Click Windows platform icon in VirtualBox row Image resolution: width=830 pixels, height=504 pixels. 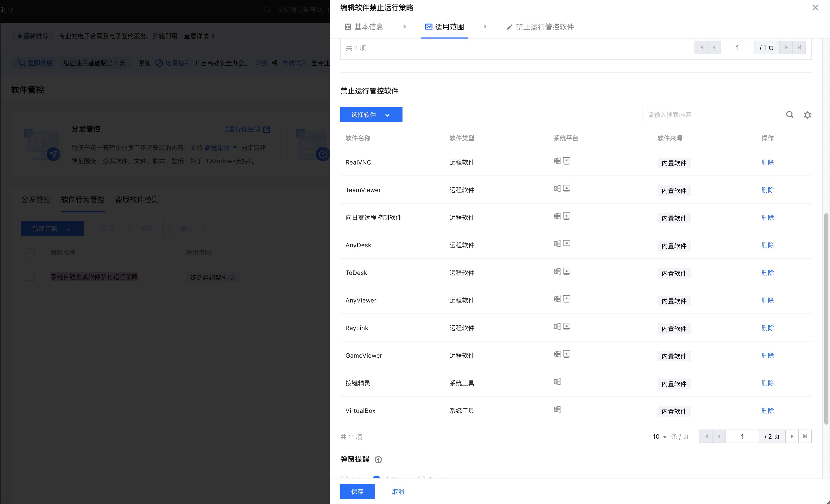pos(557,410)
